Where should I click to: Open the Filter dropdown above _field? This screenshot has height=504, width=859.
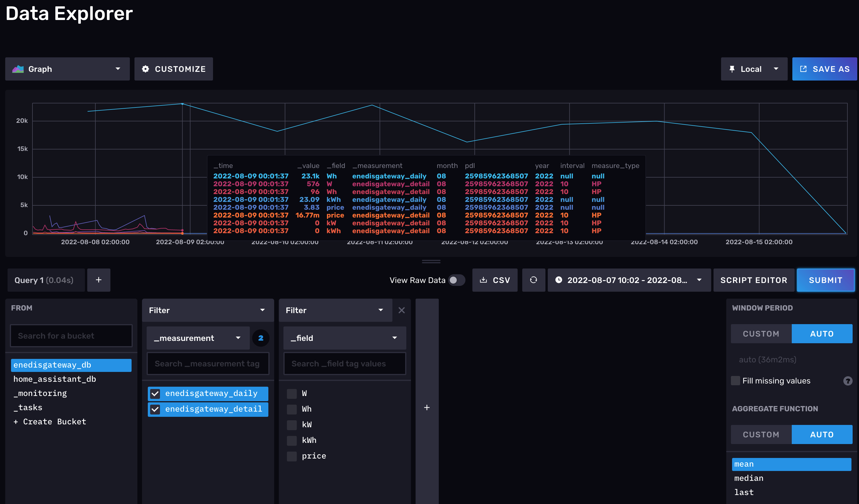tap(335, 311)
